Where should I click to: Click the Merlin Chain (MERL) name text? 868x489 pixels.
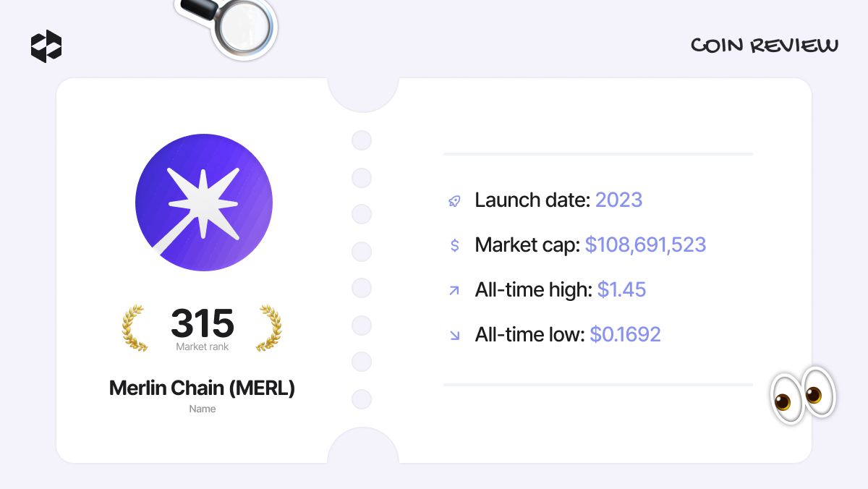[203, 388]
